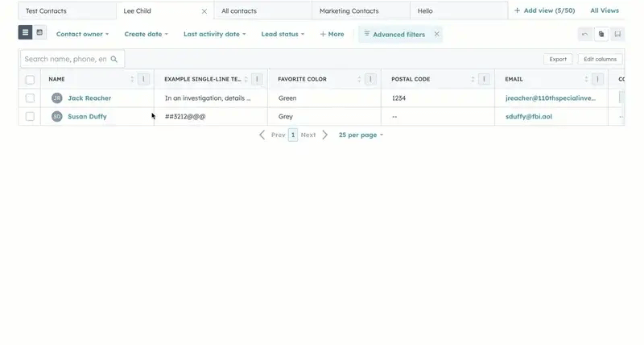Open Postal Code column options menu

(x=484, y=79)
